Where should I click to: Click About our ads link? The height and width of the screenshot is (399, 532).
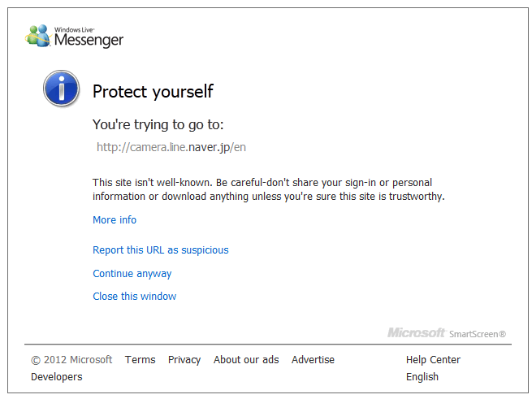(x=246, y=360)
